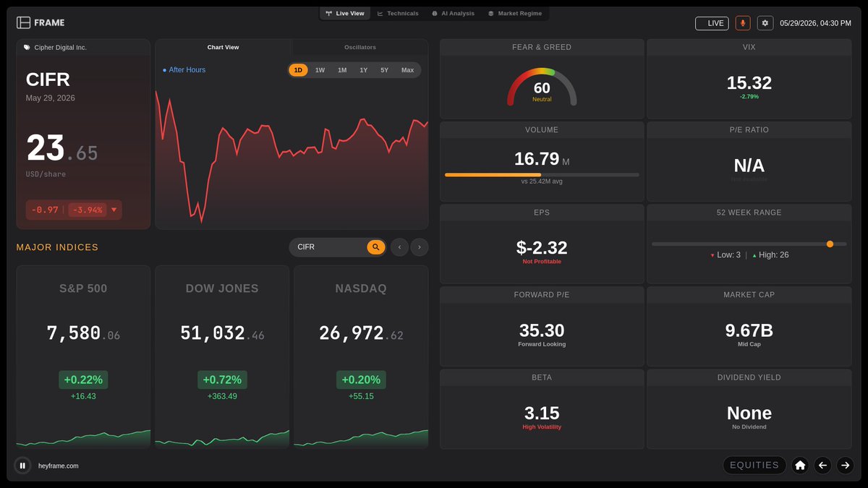
Task: Click the Fear & Greed gauge
Action: click(x=542, y=87)
